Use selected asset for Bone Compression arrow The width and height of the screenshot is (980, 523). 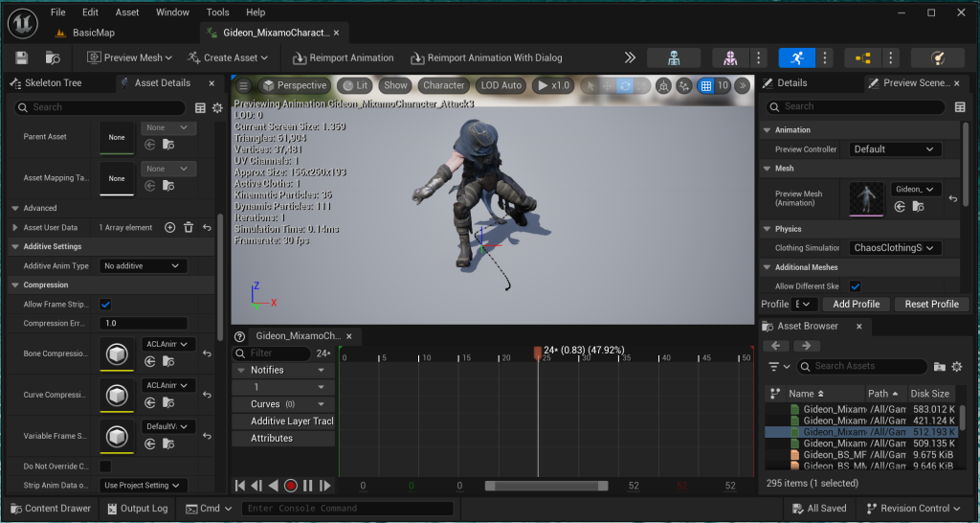click(150, 361)
